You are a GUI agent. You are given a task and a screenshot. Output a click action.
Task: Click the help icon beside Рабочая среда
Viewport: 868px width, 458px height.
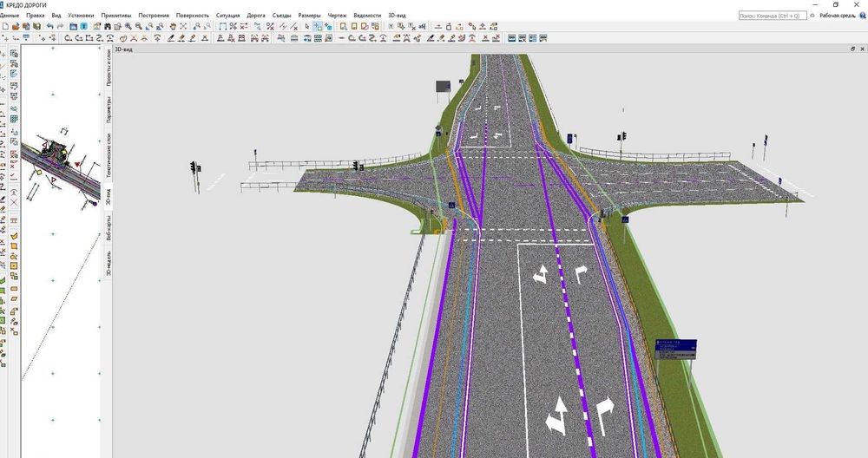tap(863, 16)
